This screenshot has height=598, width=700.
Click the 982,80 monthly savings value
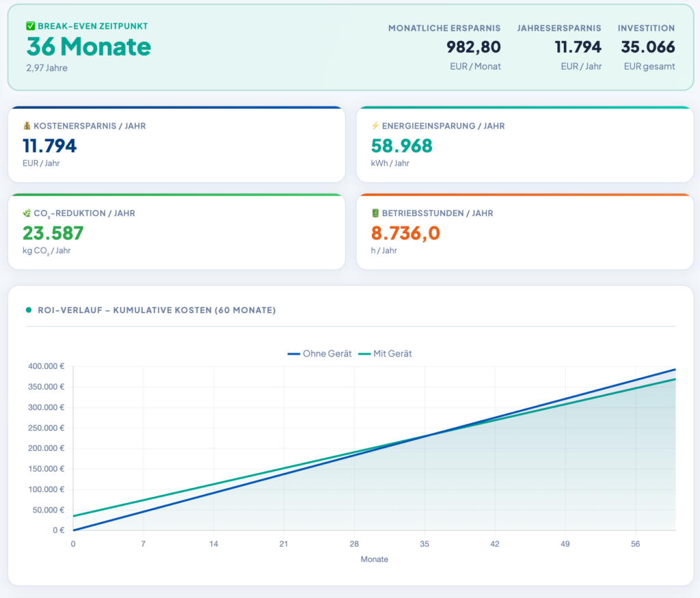473,47
